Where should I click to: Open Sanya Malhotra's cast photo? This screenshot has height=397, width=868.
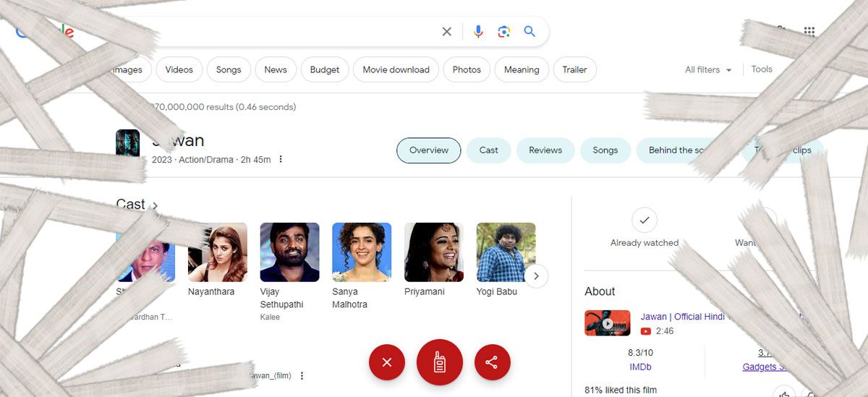tap(362, 252)
